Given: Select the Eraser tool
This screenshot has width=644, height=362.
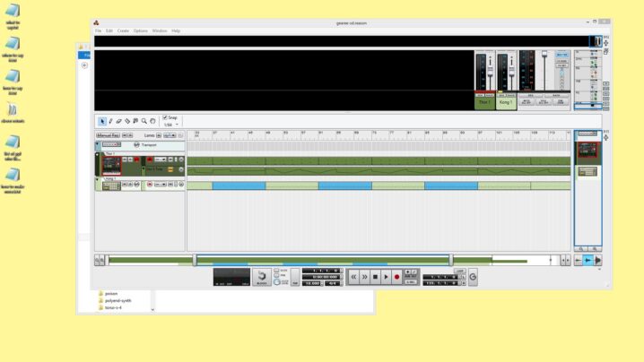Looking at the screenshot, I should (x=118, y=121).
